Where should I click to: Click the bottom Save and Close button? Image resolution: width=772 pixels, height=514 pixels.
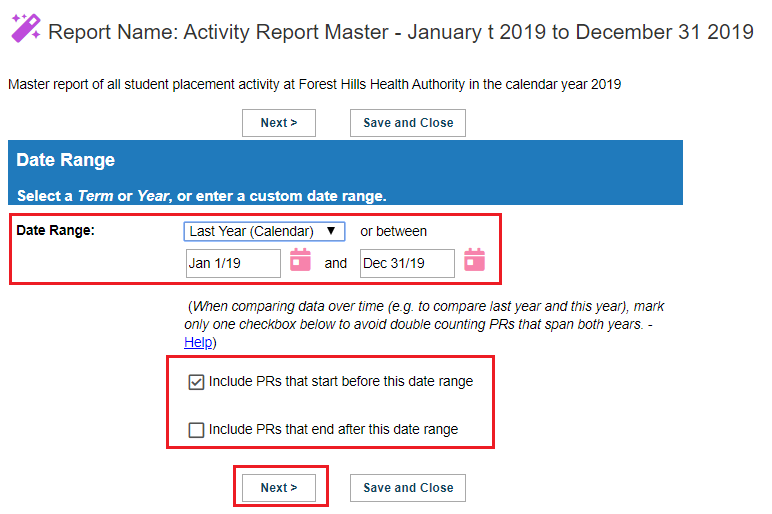(x=408, y=488)
